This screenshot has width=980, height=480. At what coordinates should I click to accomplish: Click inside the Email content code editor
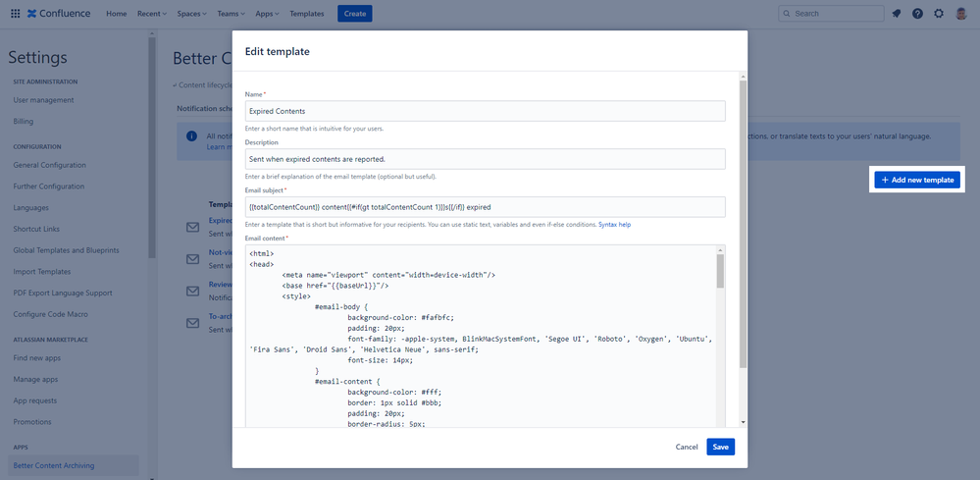480,336
